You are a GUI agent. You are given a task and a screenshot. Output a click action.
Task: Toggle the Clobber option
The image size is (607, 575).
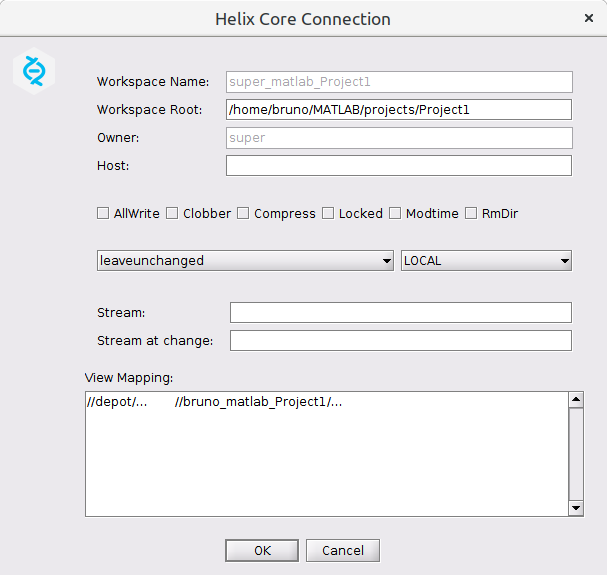tap(172, 213)
